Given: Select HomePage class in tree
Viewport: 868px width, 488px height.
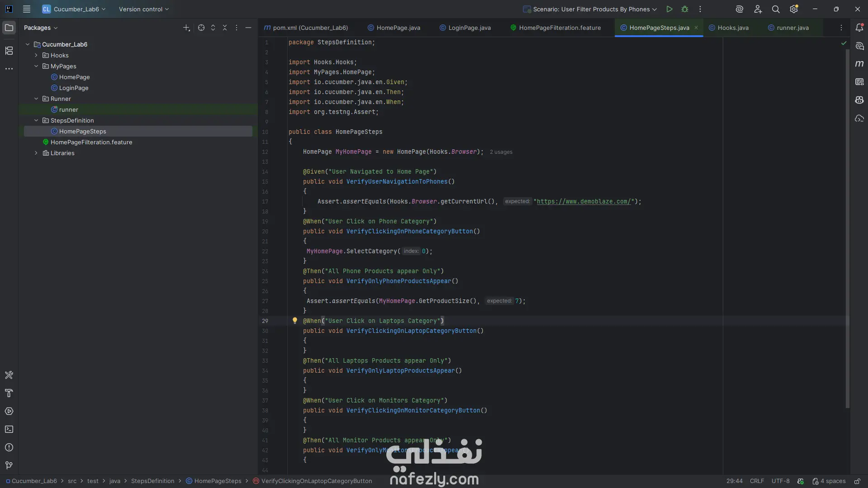Looking at the screenshot, I should [74, 77].
